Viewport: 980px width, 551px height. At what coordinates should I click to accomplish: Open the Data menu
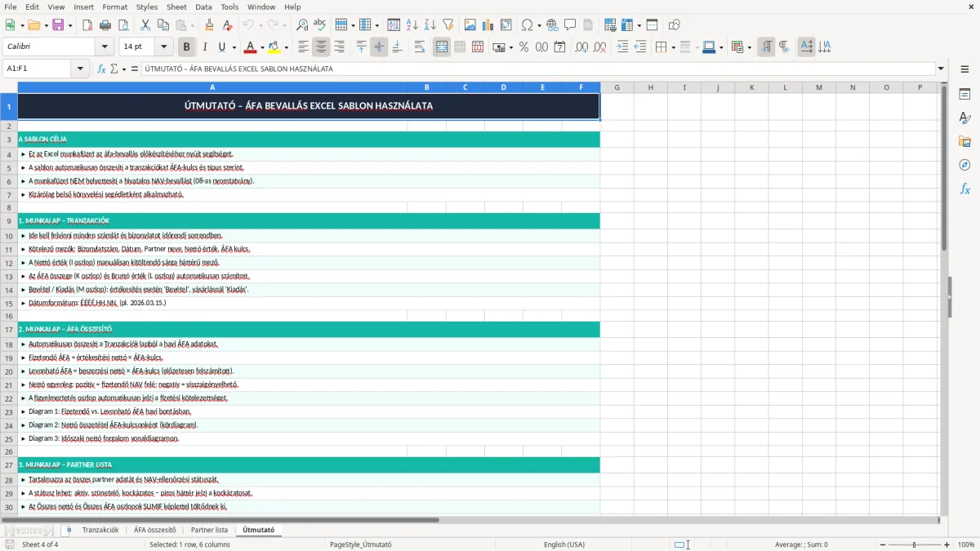click(203, 7)
